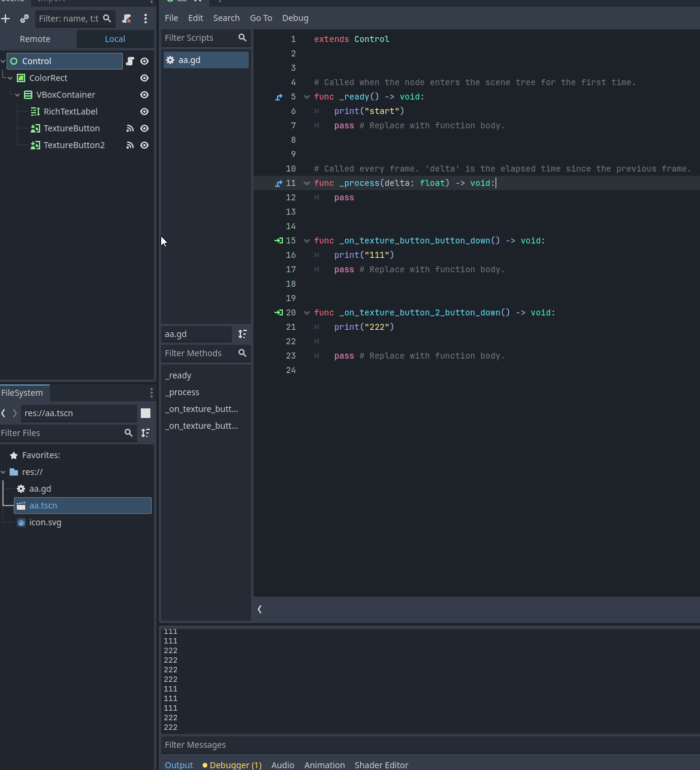The image size is (700, 770).
Task: Collapse the res:// folder
Action: coord(3,472)
